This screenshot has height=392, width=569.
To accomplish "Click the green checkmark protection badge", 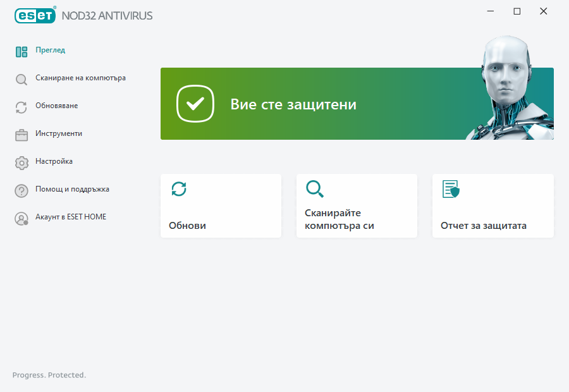I will (195, 104).
